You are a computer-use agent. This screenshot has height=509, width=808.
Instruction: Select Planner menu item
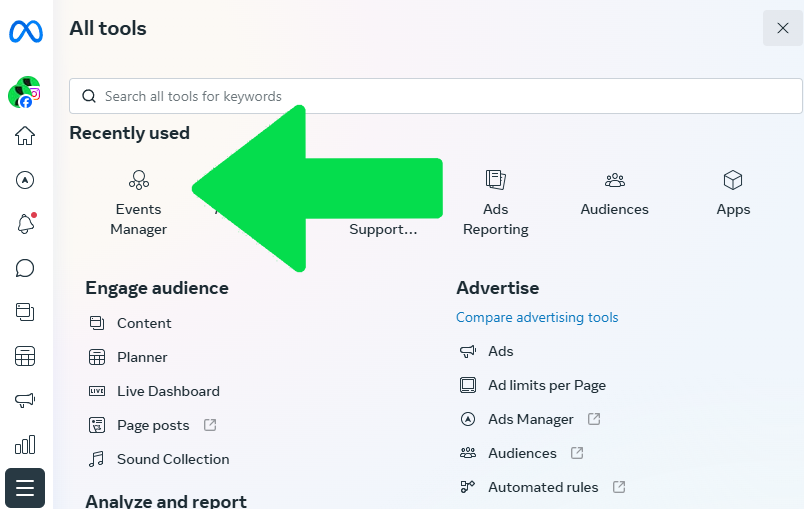(142, 357)
